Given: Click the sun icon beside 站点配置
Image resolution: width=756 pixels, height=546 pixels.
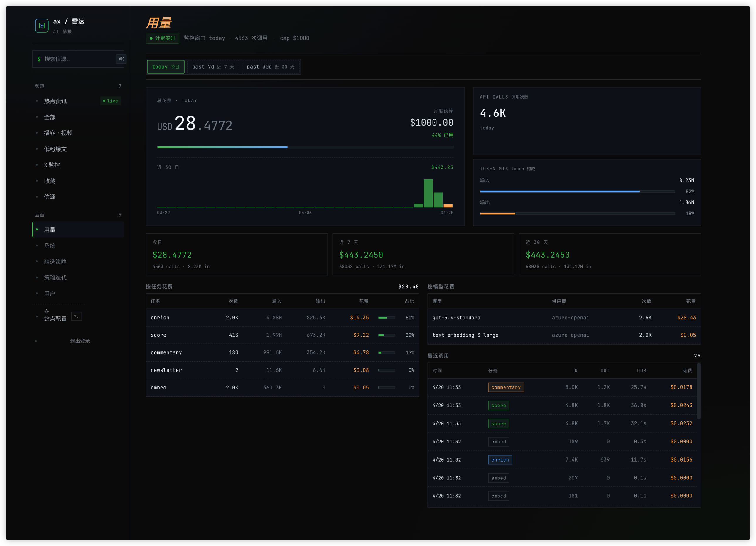Looking at the screenshot, I should click(x=47, y=311).
